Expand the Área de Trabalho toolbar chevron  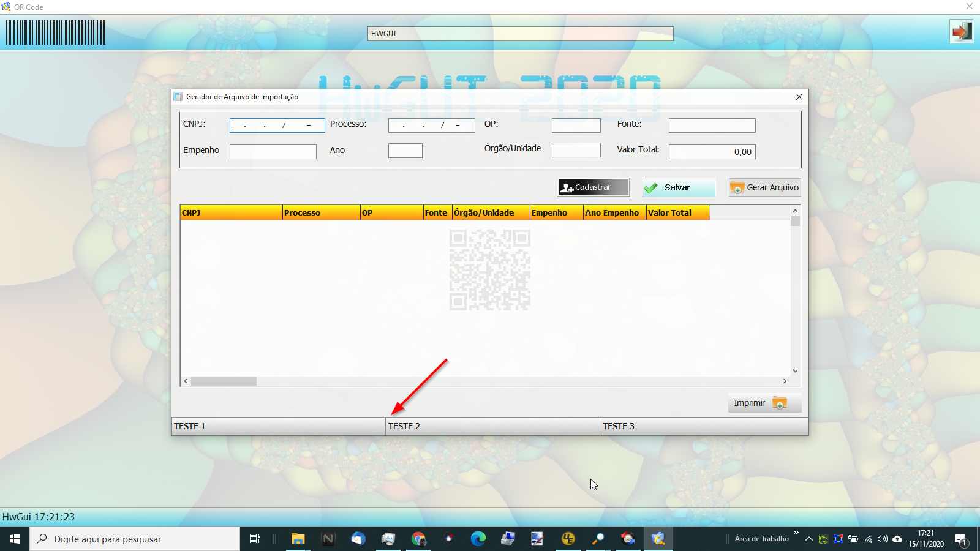(796, 533)
